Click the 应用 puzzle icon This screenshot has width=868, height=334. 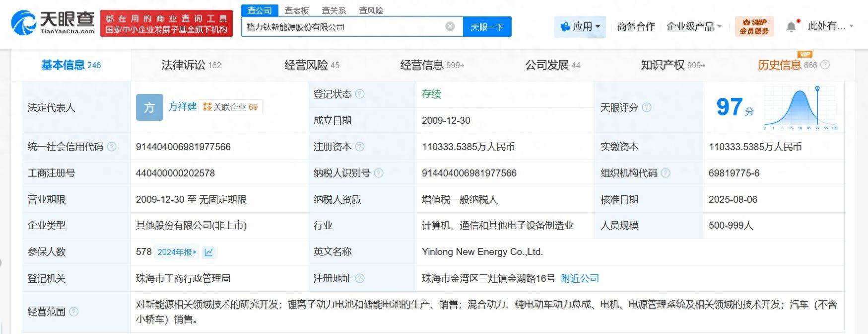click(565, 27)
